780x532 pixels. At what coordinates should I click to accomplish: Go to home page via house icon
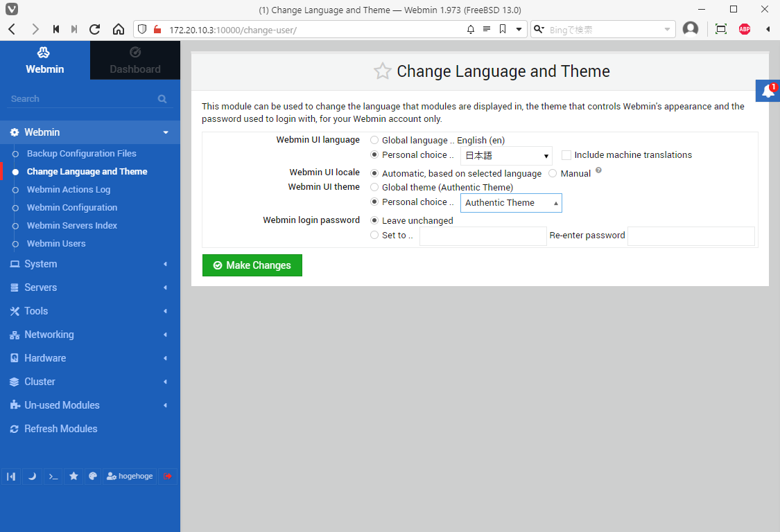(119, 29)
